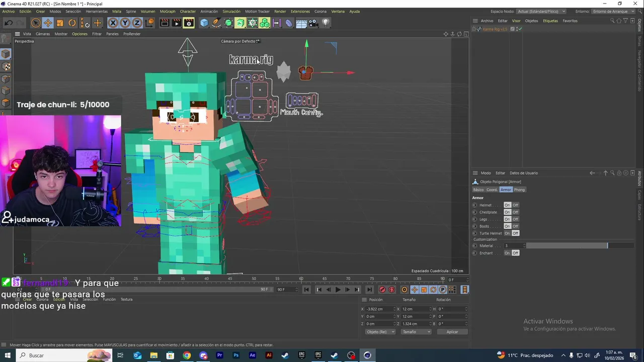Open the Espacio Nodo dropdown
The image size is (644, 362).
(541, 11)
